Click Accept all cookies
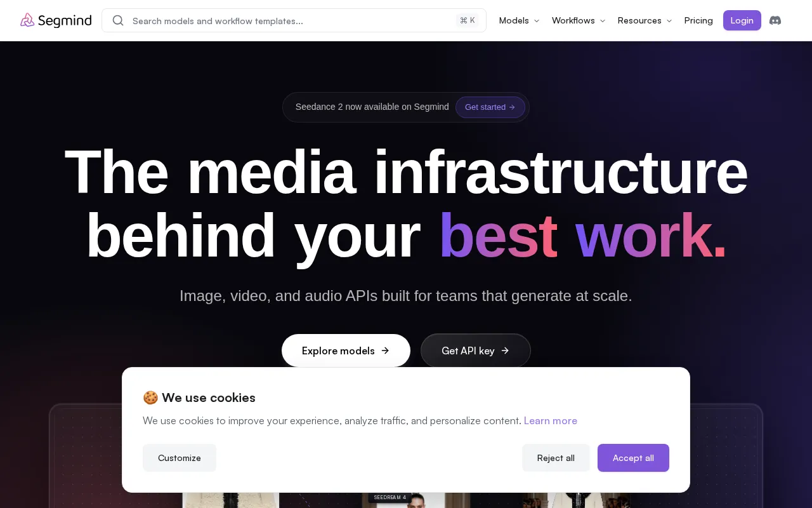 coord(633,458)
